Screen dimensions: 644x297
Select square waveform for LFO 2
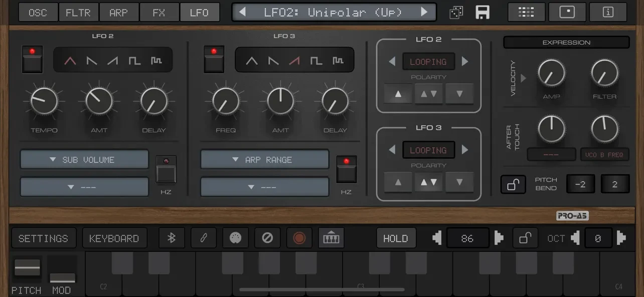(134, 61)
